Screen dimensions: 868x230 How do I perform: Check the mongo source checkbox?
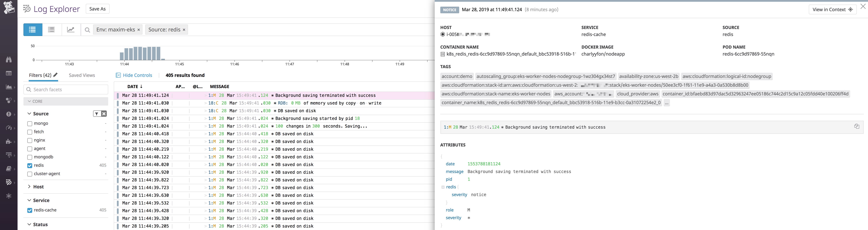click(x=30, y=123)
